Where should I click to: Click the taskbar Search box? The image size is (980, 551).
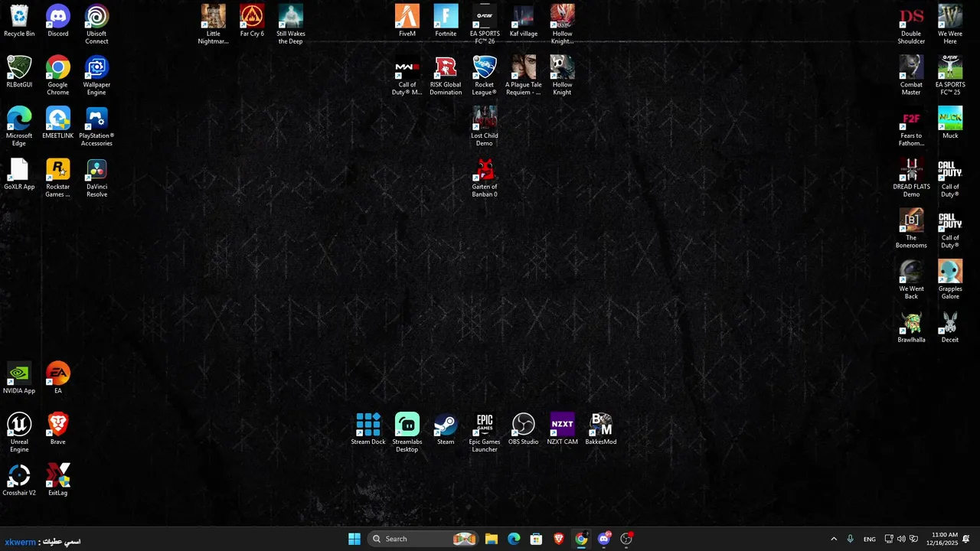(423, 539)
